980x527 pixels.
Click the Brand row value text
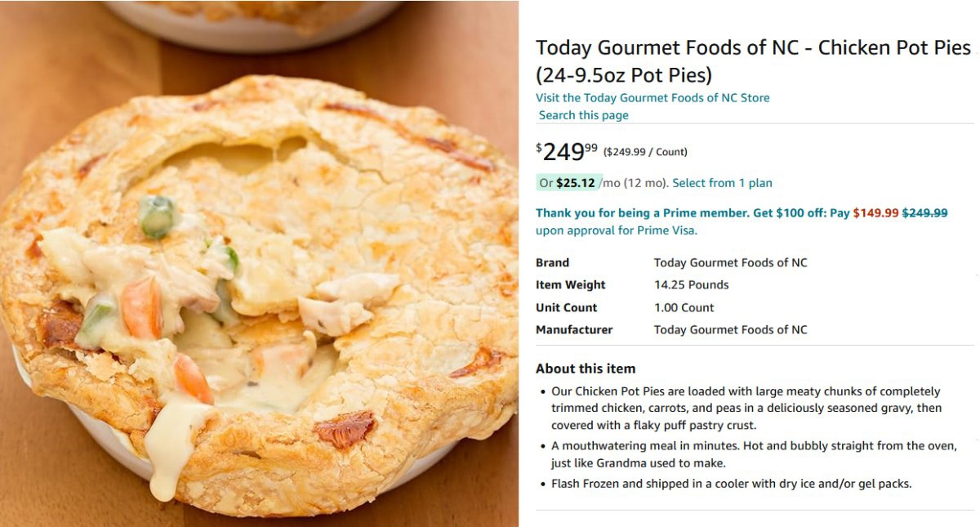pos(730,263)
